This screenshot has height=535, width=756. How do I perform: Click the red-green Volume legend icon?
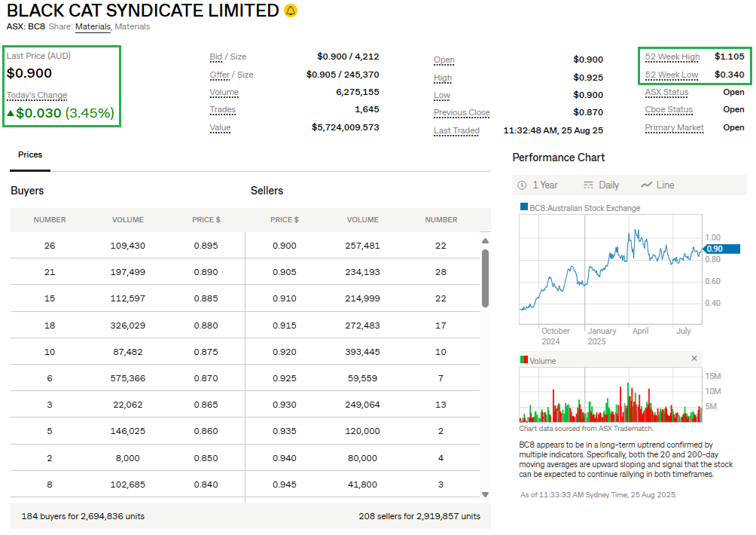click(x=524, y=360)
